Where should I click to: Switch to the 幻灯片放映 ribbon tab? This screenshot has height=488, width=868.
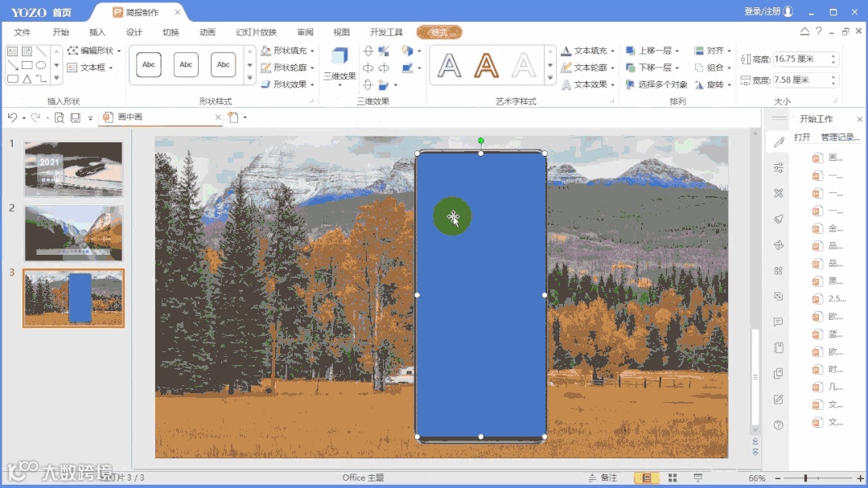click(x=257, y=32)
